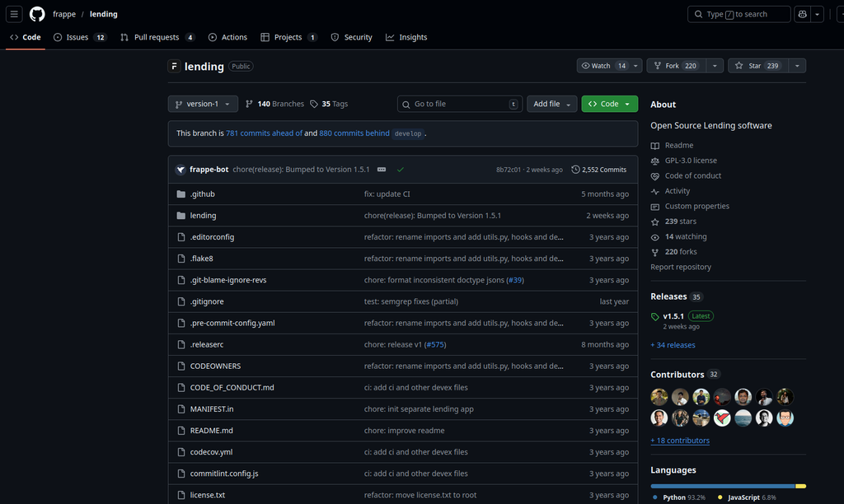The width and height of the screenshot is (844, 504).
Task: Switch to the Pull requests tab
Action: [157, 37]
